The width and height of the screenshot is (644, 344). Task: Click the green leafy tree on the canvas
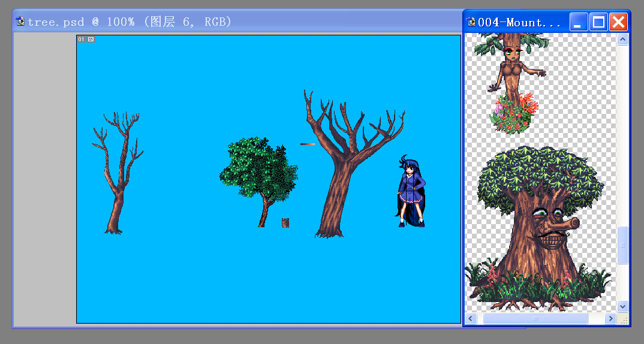click(259, 180)
